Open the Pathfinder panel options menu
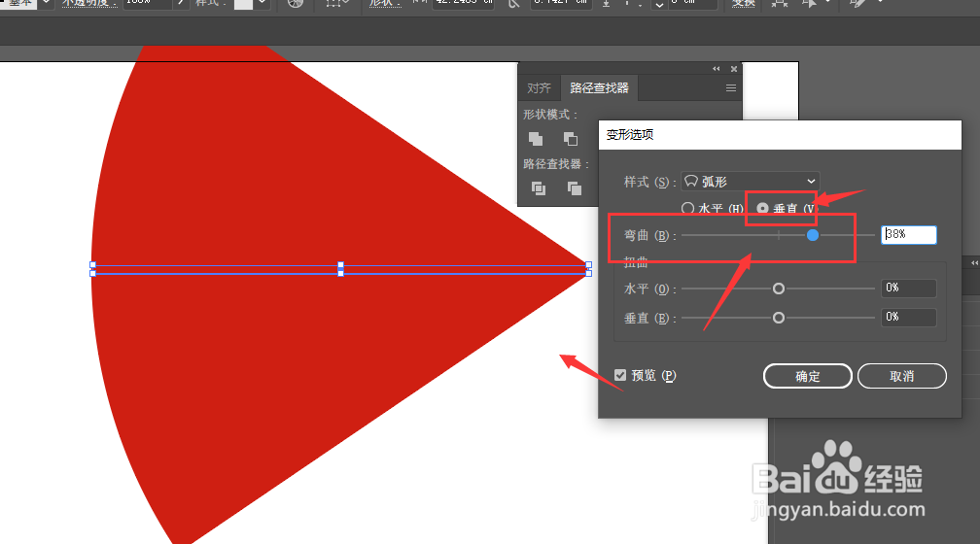Image resolution: width=980 pixels, height=544 pixels. tap(731, 88)
